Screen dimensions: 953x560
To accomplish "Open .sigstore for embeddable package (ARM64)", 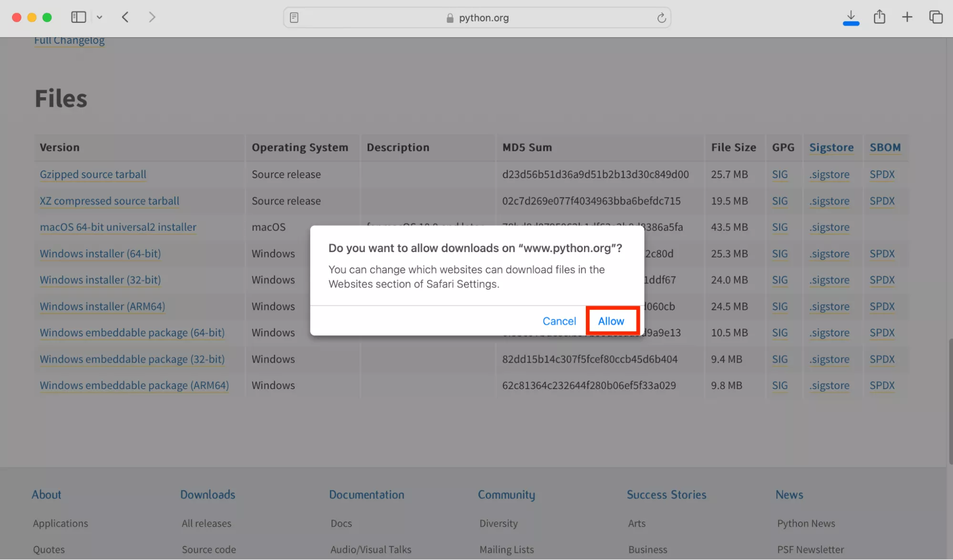I will (x=830, y=386).
